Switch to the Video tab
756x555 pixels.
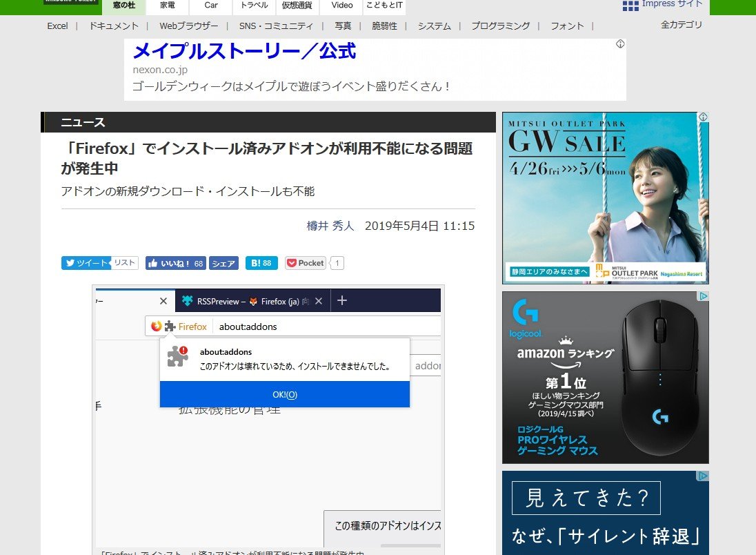[342, 6]
